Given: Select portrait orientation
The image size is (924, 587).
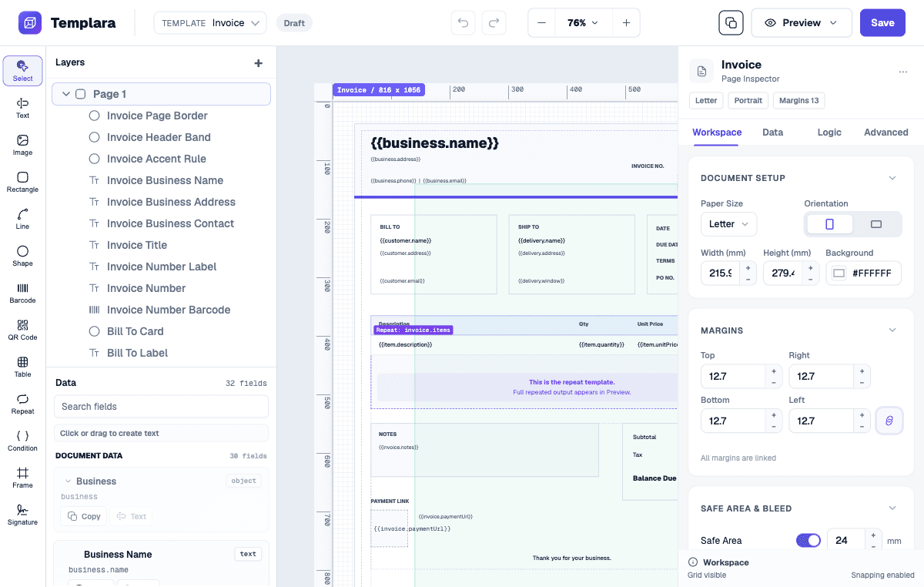Looking at the screenshot, I should [829, 224].
